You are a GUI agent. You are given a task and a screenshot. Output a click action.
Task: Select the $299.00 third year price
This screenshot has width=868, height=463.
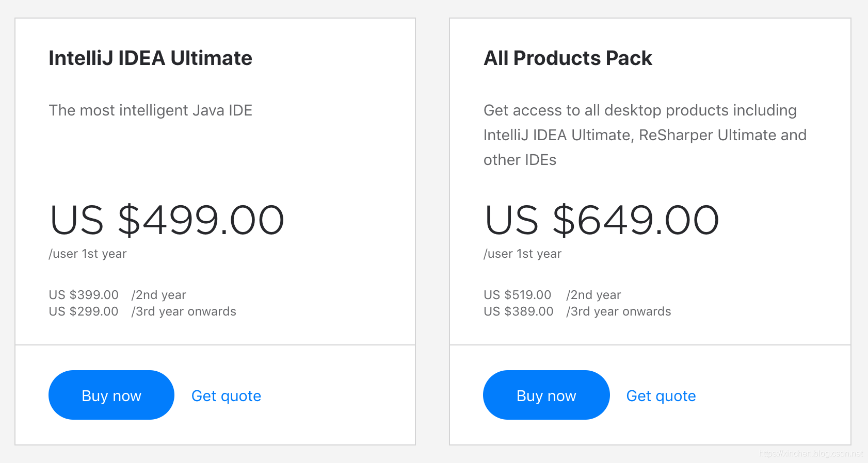[83, 311]
